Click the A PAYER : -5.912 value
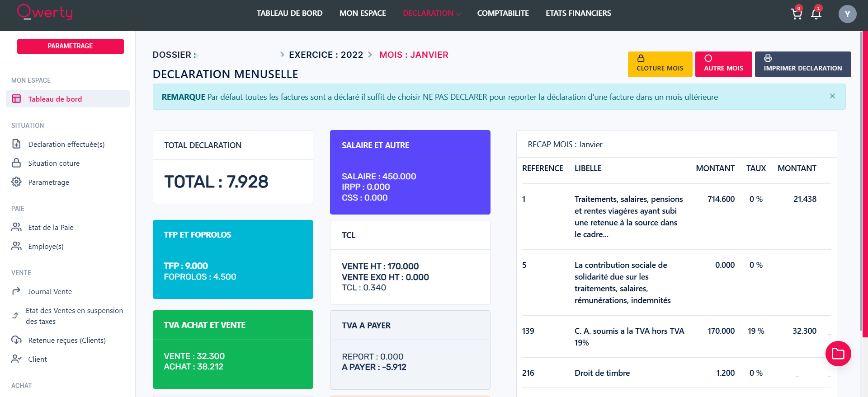The image size is (868, 397). 374,367
